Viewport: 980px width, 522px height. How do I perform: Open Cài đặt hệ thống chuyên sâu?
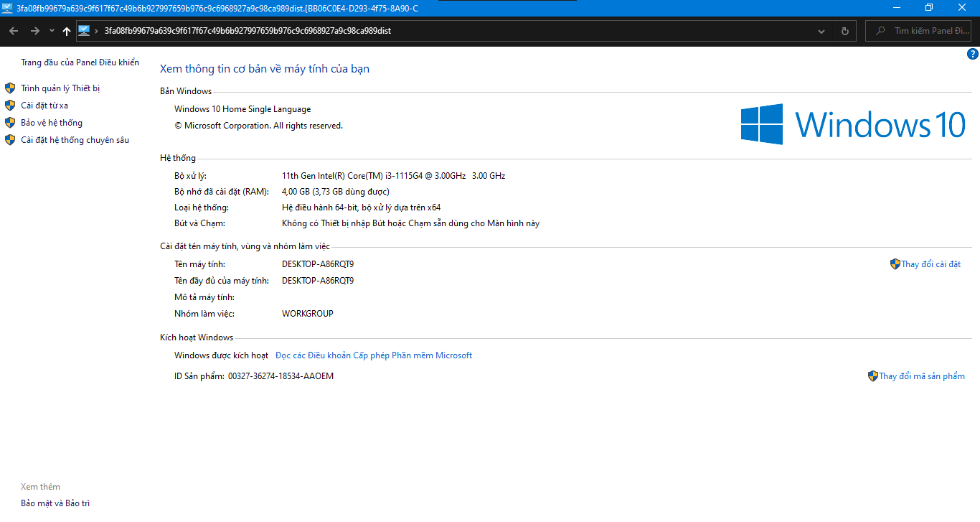pyautogui.click(x=75, y=140)
